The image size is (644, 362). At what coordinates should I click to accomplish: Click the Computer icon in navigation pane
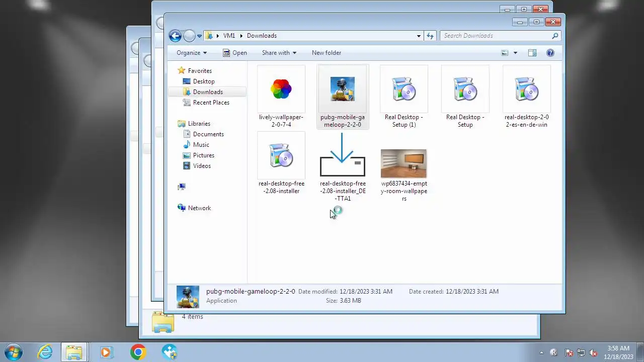pos(182,187)
